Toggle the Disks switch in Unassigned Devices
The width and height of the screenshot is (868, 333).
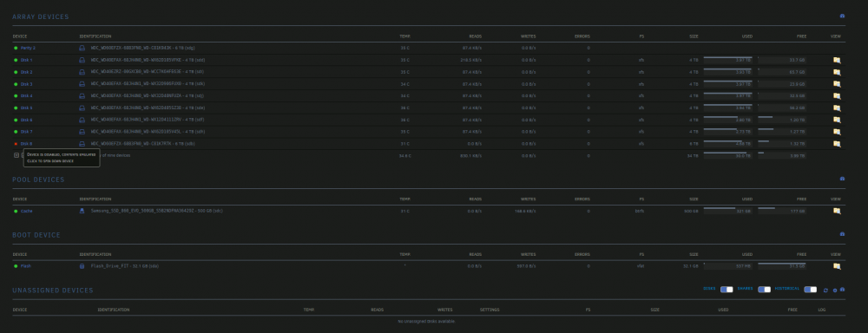tap(727, 290)
